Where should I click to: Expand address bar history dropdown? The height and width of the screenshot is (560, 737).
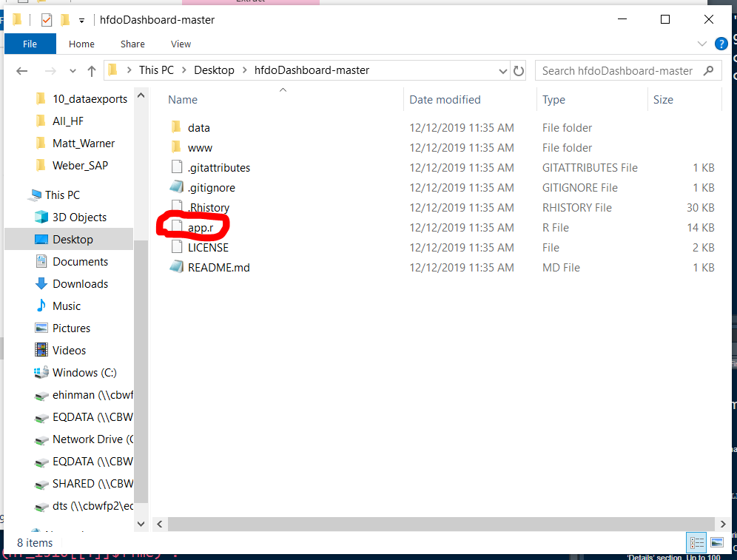click(x=502, y=71)
